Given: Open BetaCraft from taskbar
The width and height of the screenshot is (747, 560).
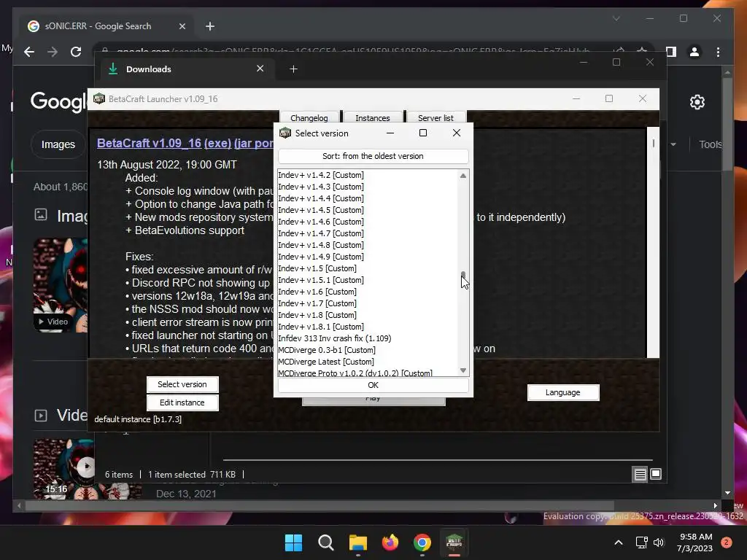Looking at the screenshot, I should click(x=454, y=542).
